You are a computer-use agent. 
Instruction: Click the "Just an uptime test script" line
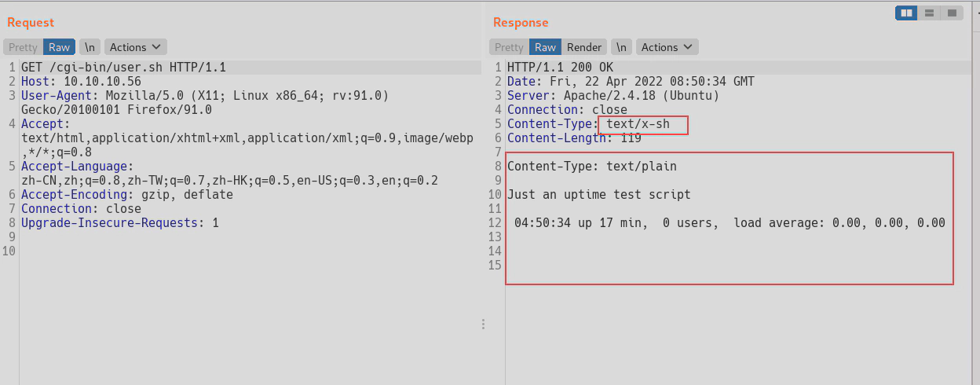pyautogui.click(x=598, y=195)
